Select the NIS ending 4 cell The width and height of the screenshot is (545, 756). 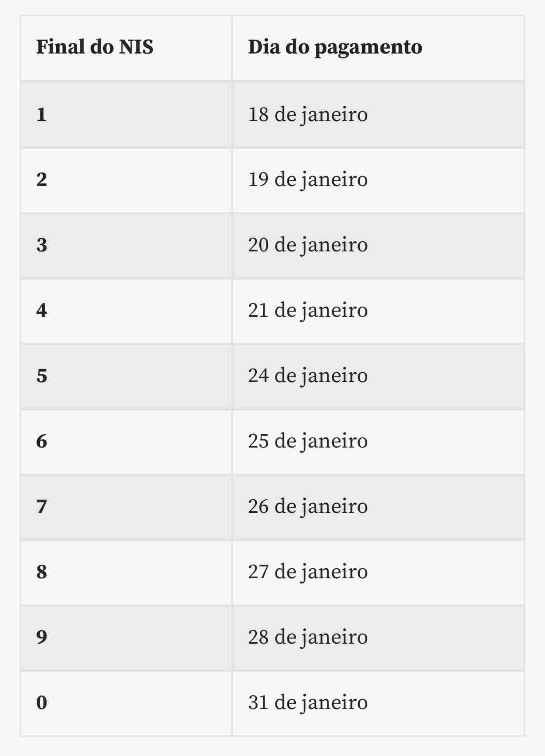[x=126, y=311]
